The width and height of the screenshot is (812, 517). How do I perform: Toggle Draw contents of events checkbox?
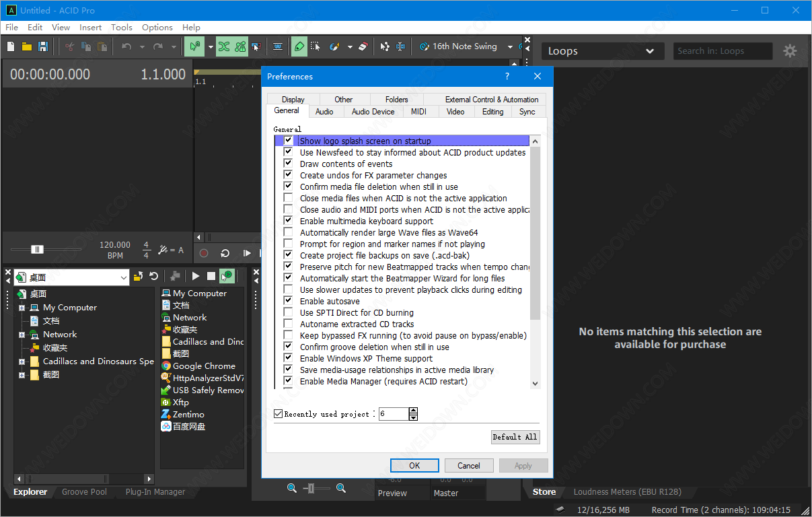pos(288,164)
